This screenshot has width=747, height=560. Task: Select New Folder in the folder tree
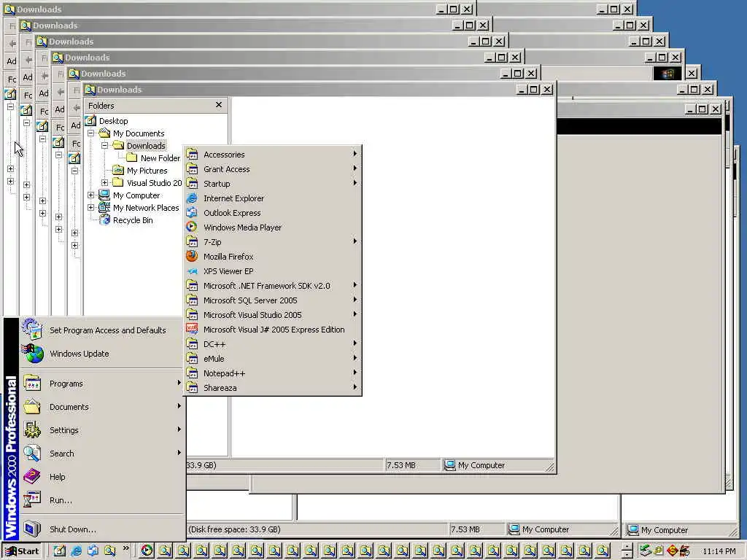click(160, 158)
